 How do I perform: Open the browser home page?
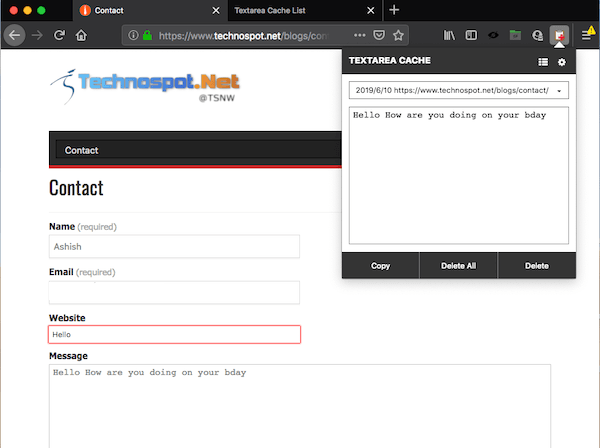point(81,36)
